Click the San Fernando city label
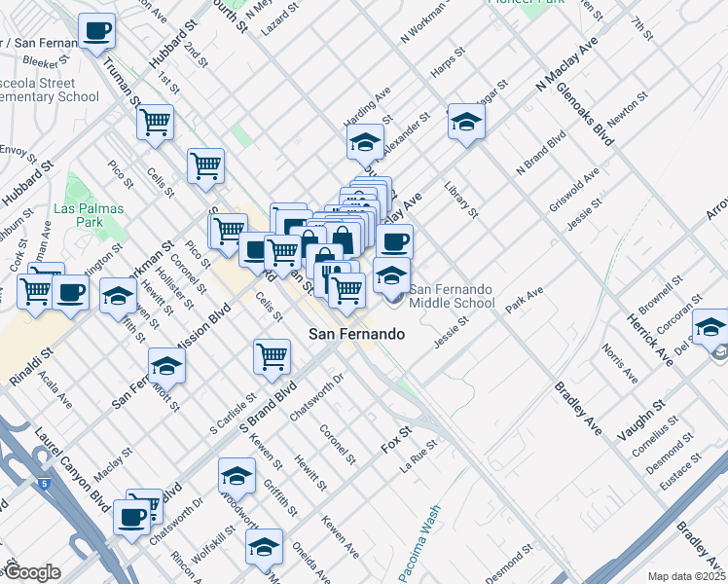728x584 pixels. tap(356, 334)
